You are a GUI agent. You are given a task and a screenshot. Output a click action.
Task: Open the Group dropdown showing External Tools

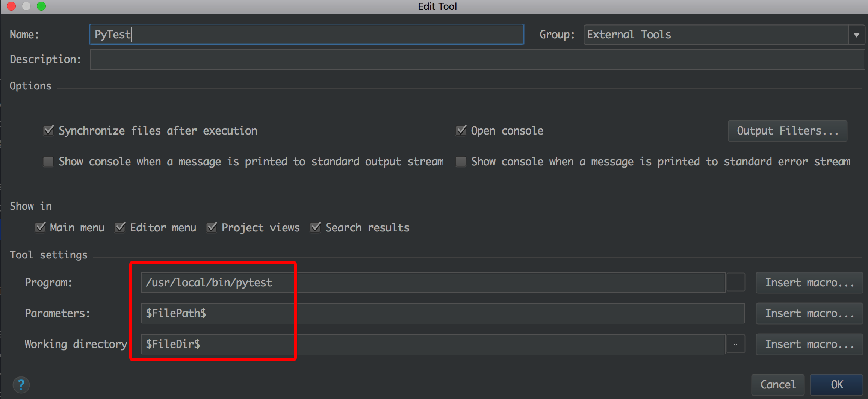[856, 34]
